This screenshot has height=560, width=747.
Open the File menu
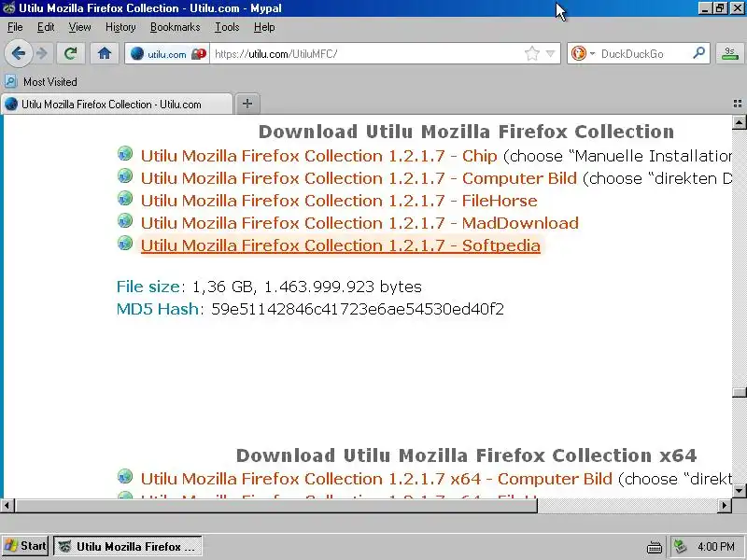click(x=15, y=27)
